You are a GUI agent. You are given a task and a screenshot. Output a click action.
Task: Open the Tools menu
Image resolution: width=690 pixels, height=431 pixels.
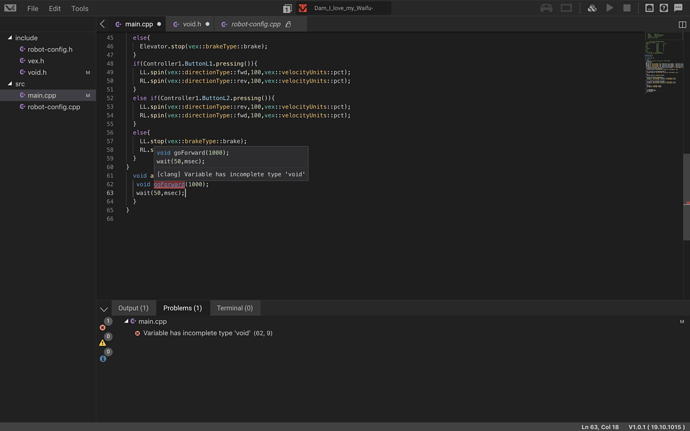80,8
